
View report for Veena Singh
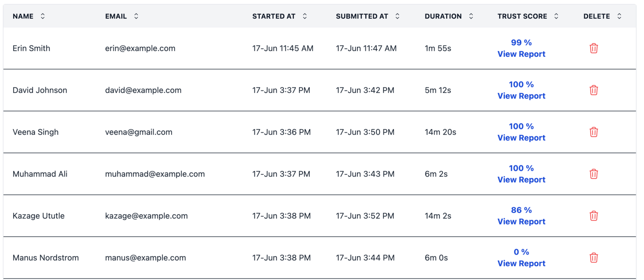tap(521, 138)
